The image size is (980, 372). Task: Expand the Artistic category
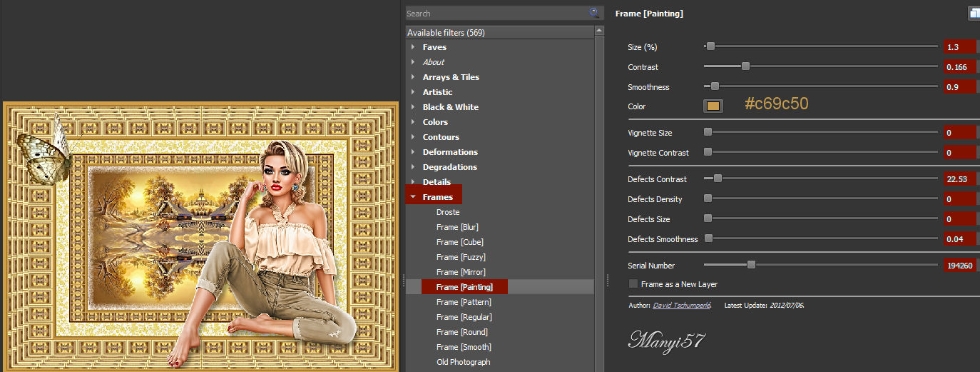pyautogui.click(x=413, y=92)
